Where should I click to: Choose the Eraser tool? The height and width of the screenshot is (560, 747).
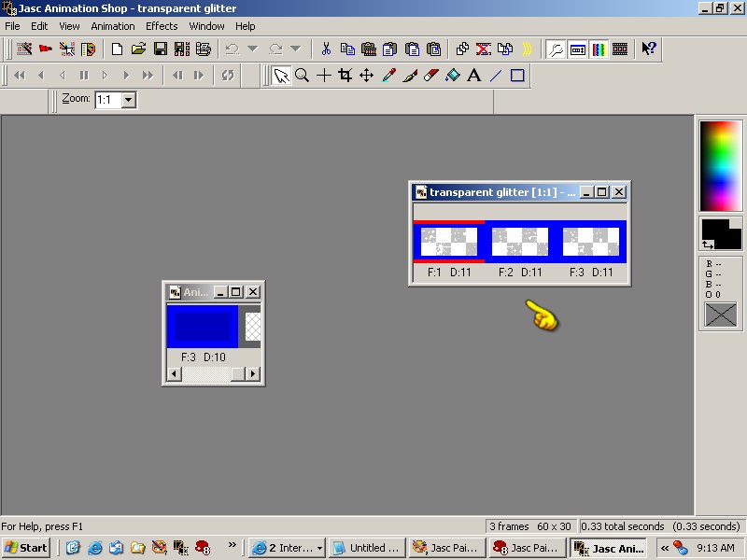coord(431,76)
